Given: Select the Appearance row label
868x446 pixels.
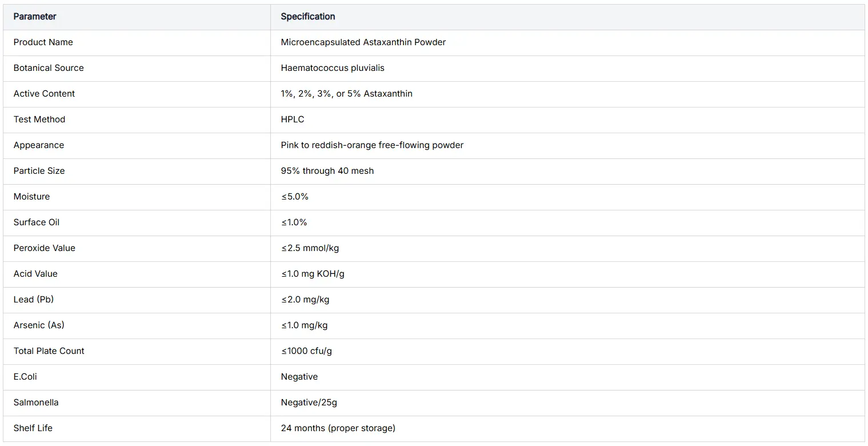Looking at the screenshot, I should 39,145.
